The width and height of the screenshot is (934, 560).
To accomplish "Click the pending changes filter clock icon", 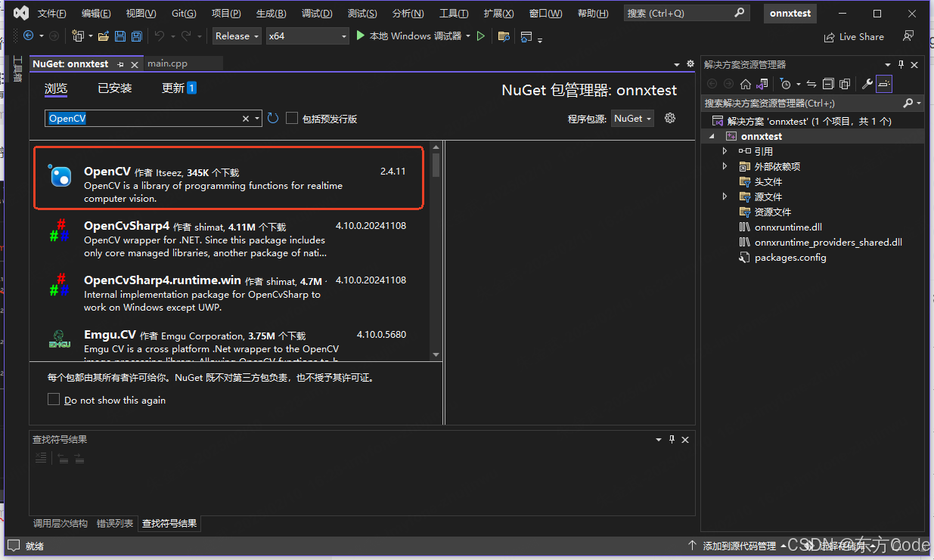I will (786, 84).
